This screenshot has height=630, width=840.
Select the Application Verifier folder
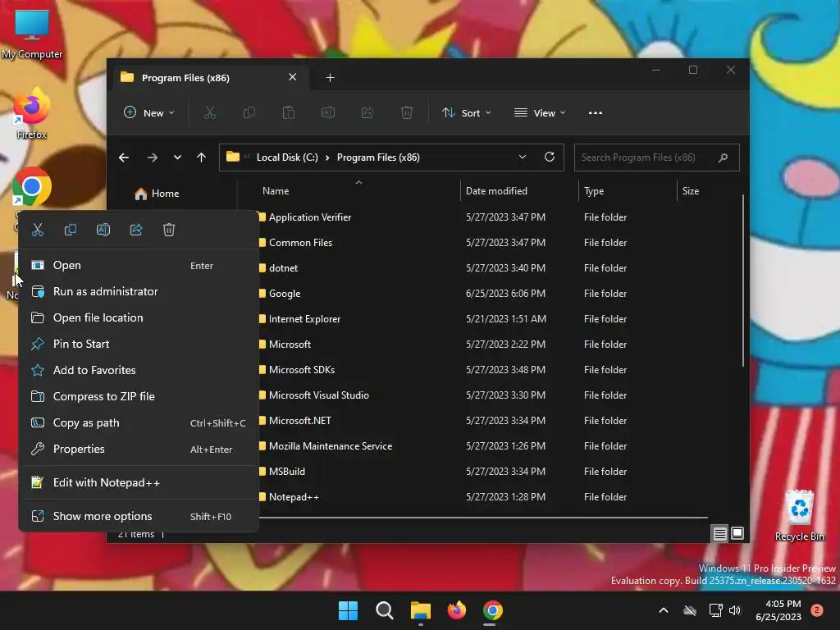[x=310, y=217]
